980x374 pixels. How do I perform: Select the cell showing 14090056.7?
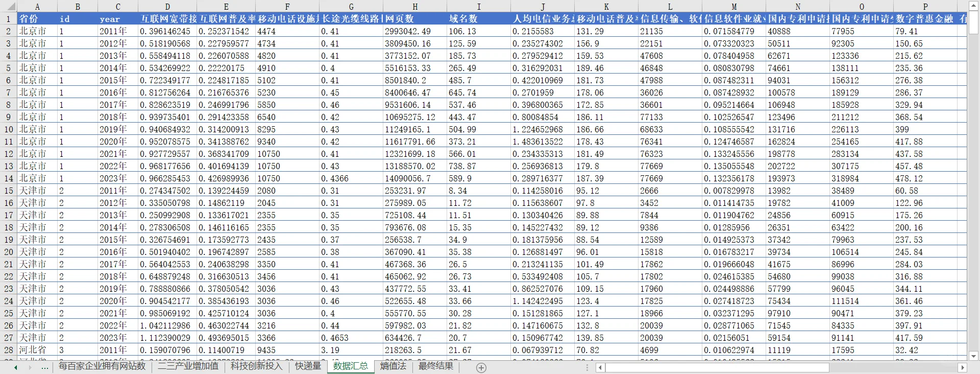(415, 178)
